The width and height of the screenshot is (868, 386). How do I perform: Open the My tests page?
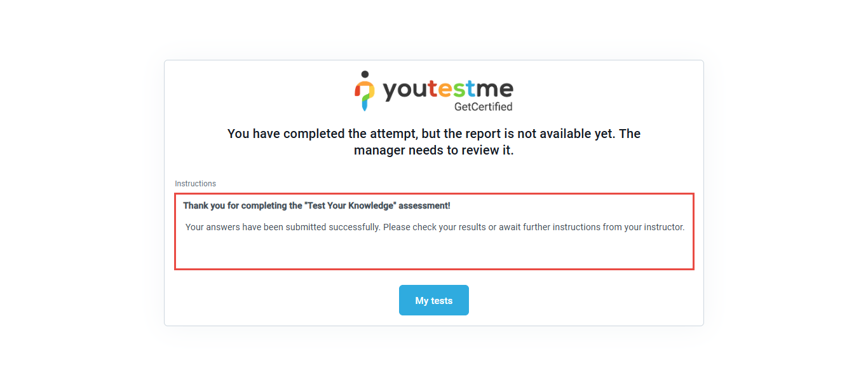pyautogui.click(x=434, y=300)
